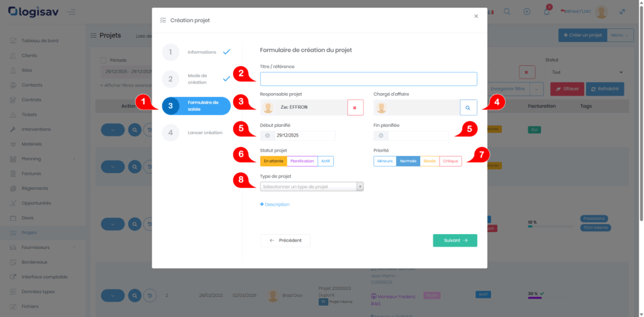The width and height of the screenshot is (644, 317).
Task: Click the red X to remove Zac EFFRON
Action: click(x=355, y=108)
